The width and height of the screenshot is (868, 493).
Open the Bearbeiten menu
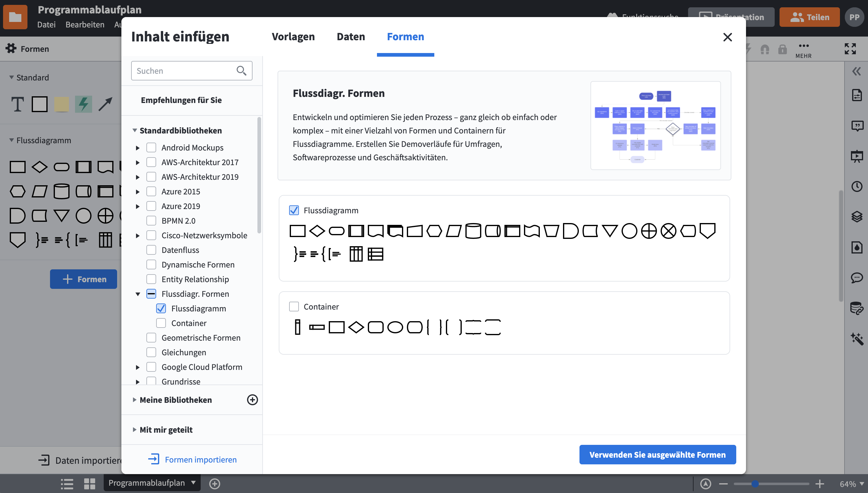point(85,24)
